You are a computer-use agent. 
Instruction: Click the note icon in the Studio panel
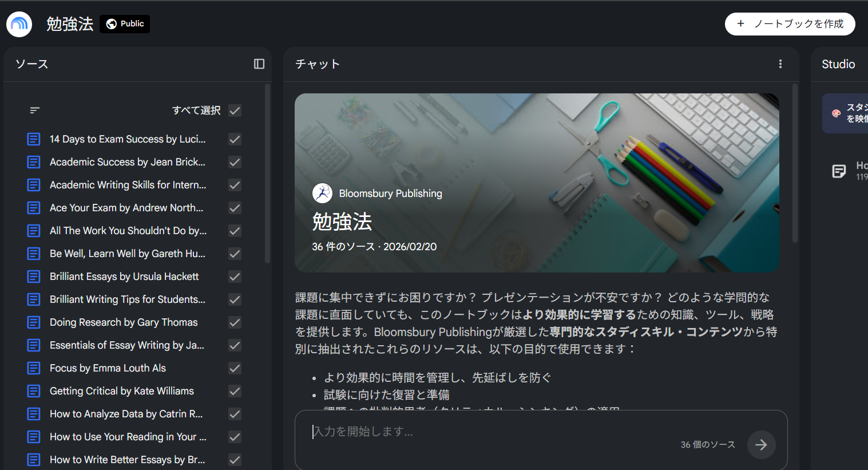[839, 171]
